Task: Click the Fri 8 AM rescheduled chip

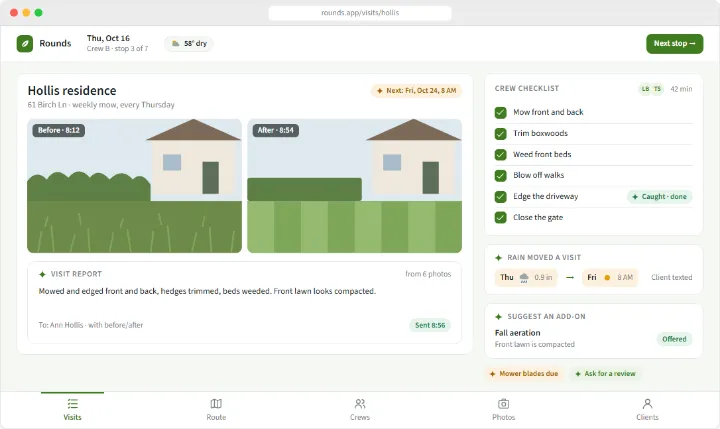Action: (610, 277)
